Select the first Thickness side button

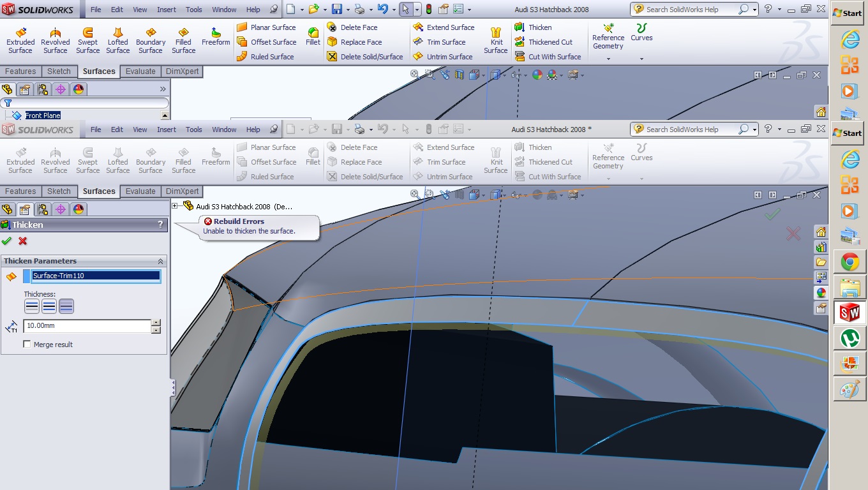click(x=32, y=306)
